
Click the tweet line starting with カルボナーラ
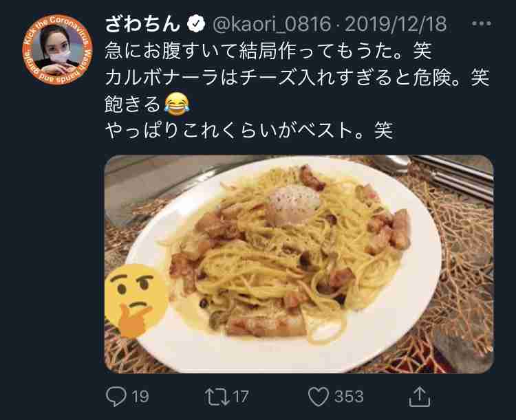click(x=297, y=77)
